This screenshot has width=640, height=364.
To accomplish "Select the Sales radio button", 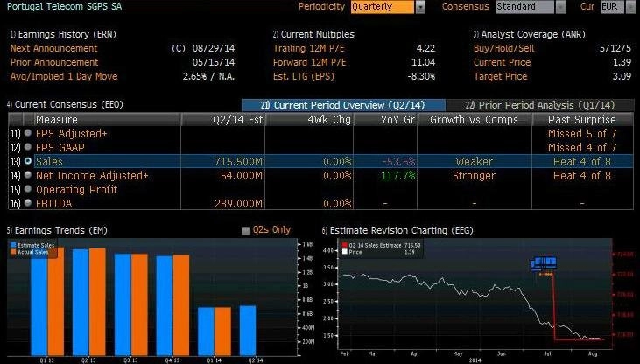I will point(28,161).
